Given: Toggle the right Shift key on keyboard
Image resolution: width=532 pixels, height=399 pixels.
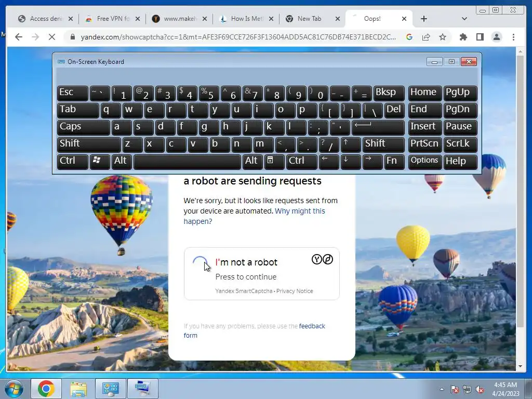Looking at the screenshot, I should 383,144.
